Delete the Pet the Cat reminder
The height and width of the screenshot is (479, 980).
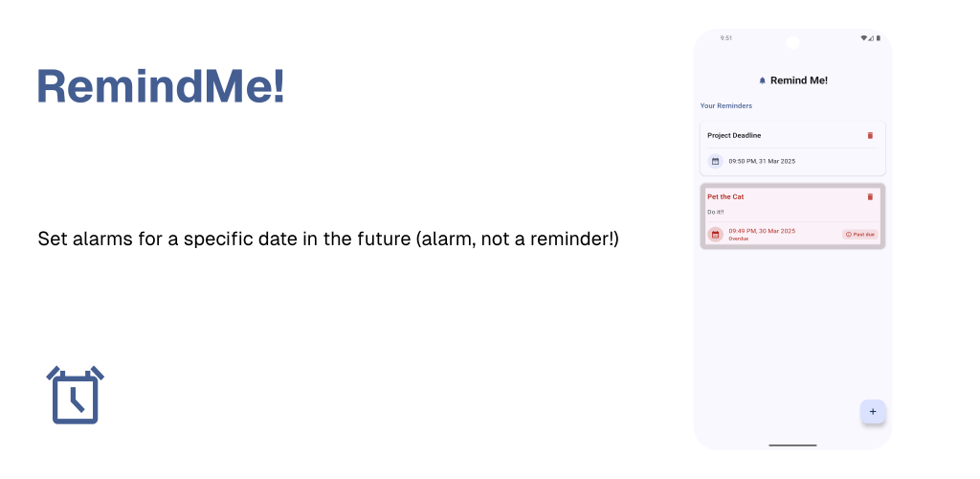coord(870,196)
